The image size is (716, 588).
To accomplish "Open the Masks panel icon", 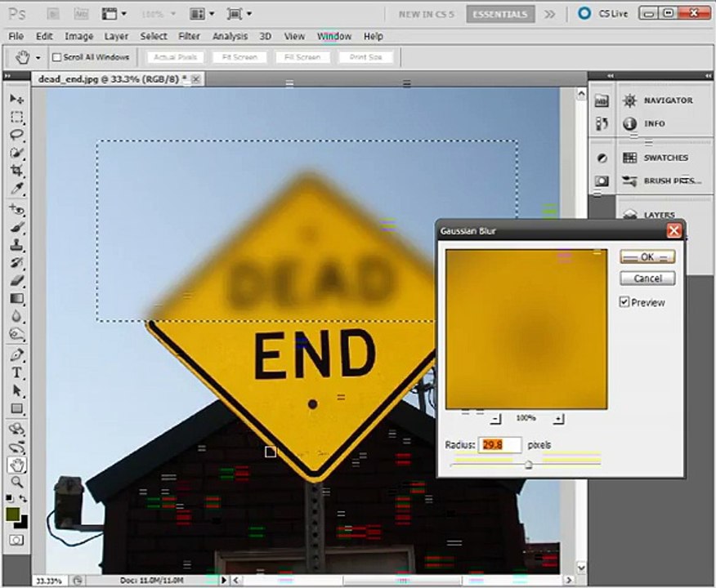I will 602,181.
